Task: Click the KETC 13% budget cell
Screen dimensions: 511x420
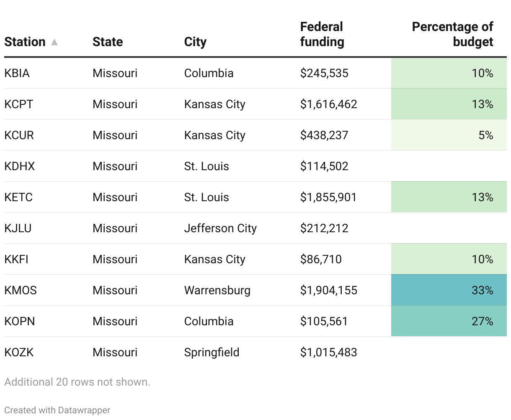Action: (x=449, y=197)
